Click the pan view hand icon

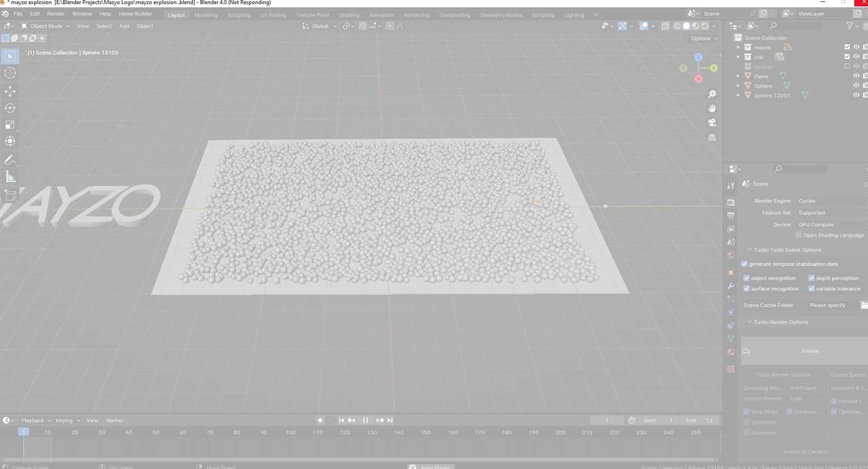712,108
